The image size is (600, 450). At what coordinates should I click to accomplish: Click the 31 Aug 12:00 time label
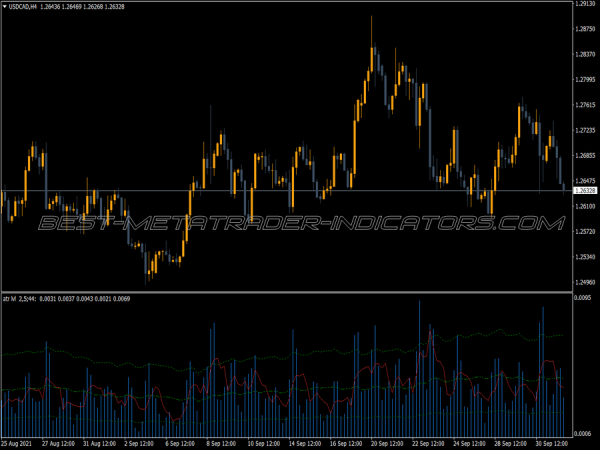99,444
